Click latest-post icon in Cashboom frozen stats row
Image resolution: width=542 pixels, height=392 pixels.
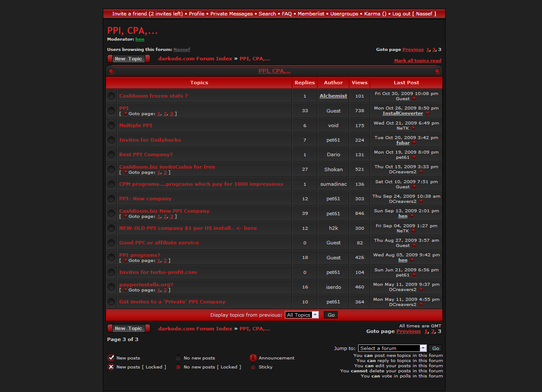(414, 99)
